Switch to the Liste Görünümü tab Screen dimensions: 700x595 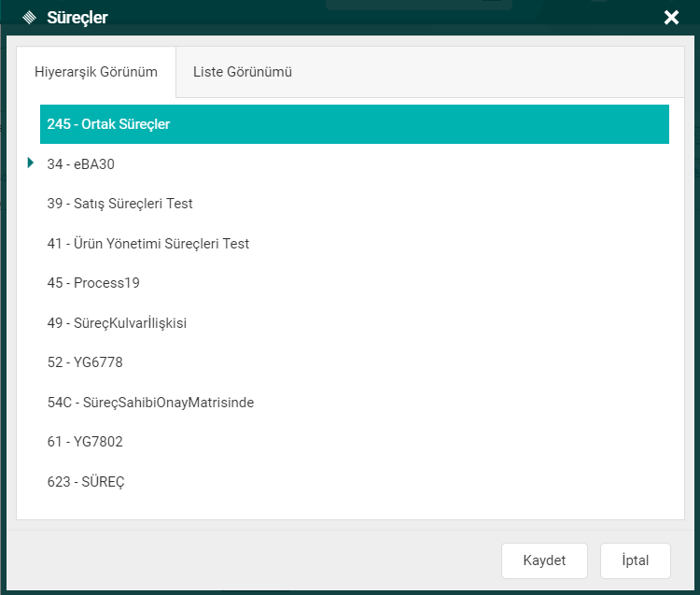pyautogui.click(x=243, y=72)
